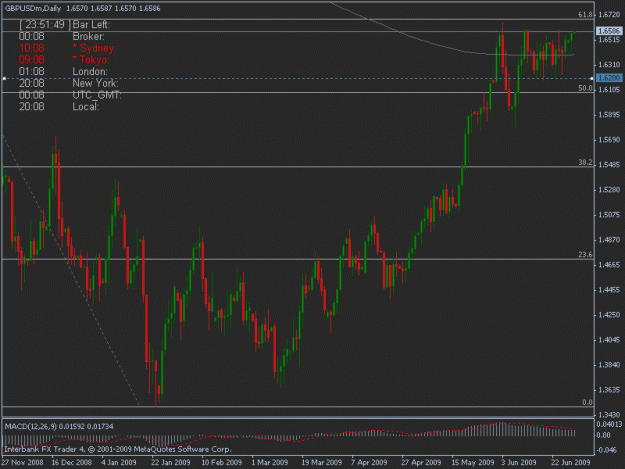
Task: Click the 1.6720 price scale value
Action: click(x=609, y=15)
